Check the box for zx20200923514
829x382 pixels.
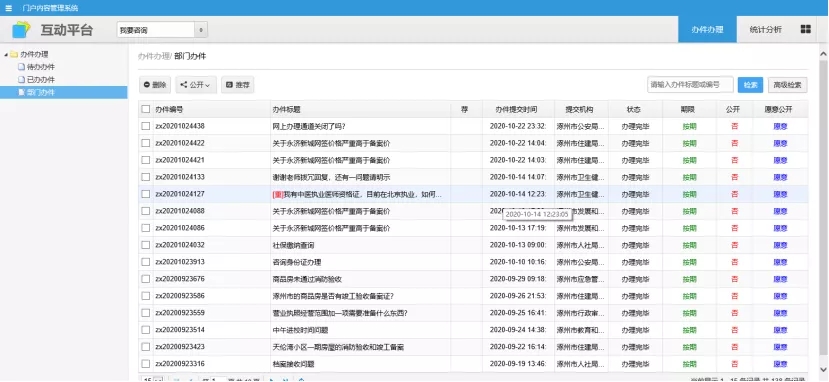(146, 330)
